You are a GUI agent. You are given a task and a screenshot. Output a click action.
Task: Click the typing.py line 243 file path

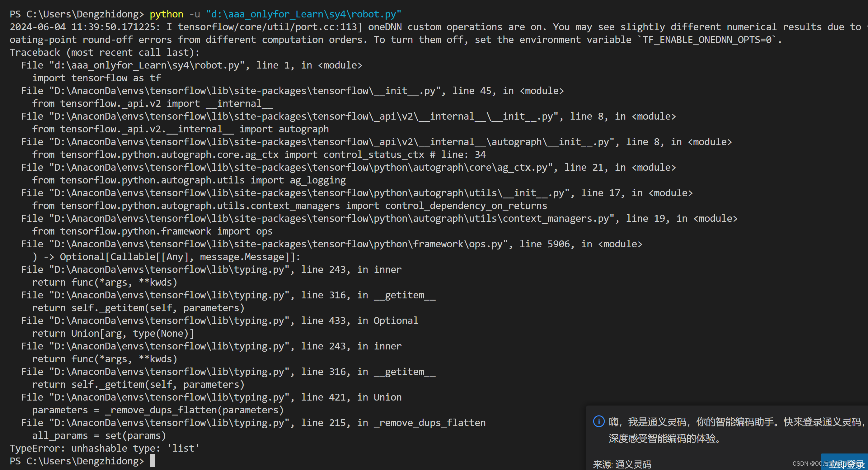pos(168,269)
